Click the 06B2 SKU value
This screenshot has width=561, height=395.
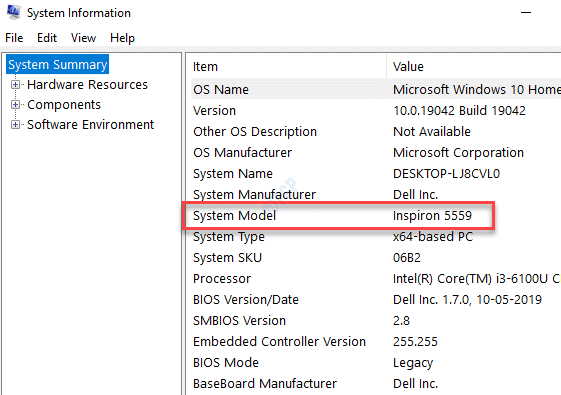point(407,258)
